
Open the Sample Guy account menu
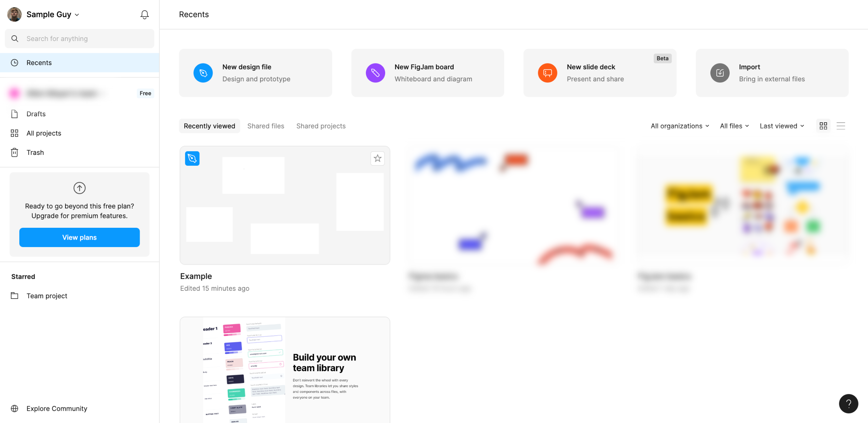53,15
